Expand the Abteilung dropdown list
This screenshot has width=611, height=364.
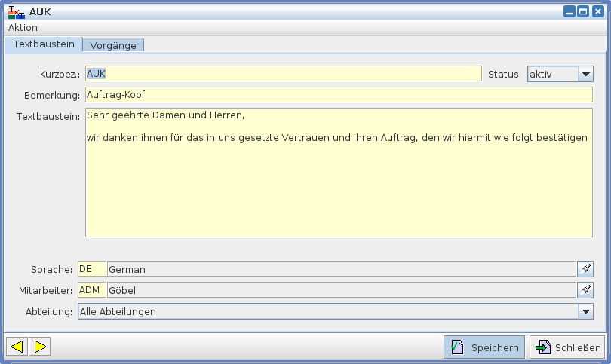pos(586,311)
